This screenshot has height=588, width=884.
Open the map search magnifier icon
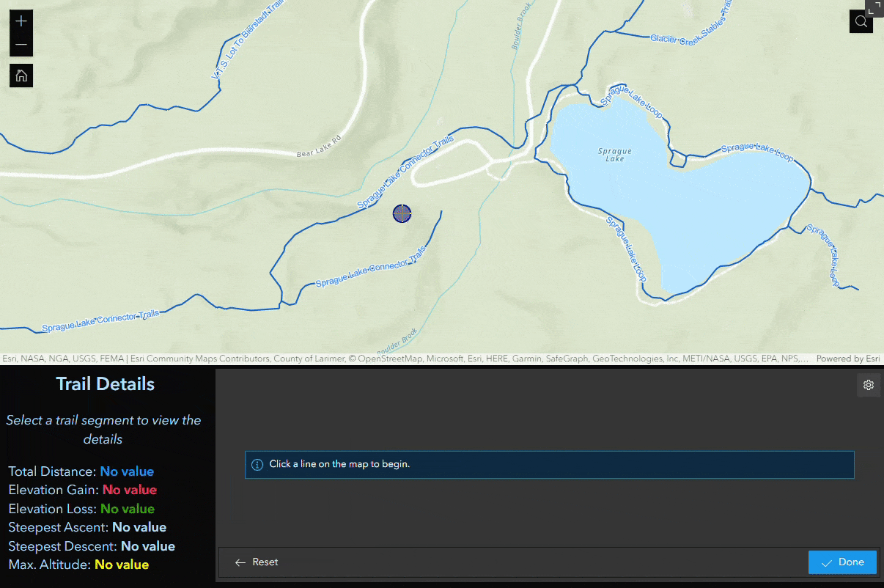[x=861, y=21]
